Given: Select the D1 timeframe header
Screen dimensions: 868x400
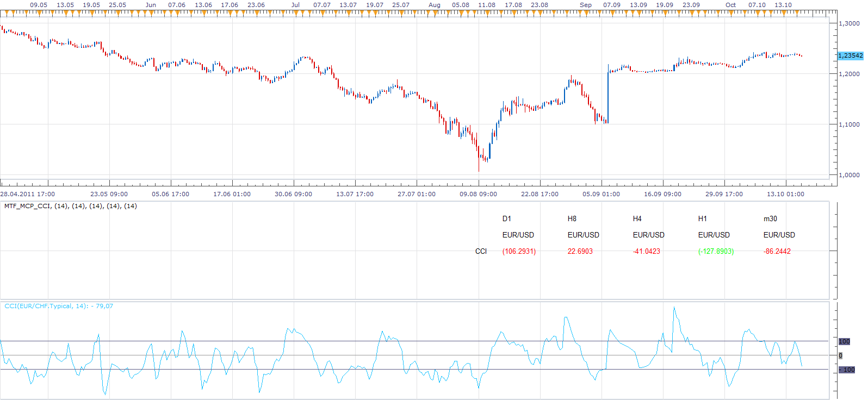Looking at the screenshot, I should point(507,218).
